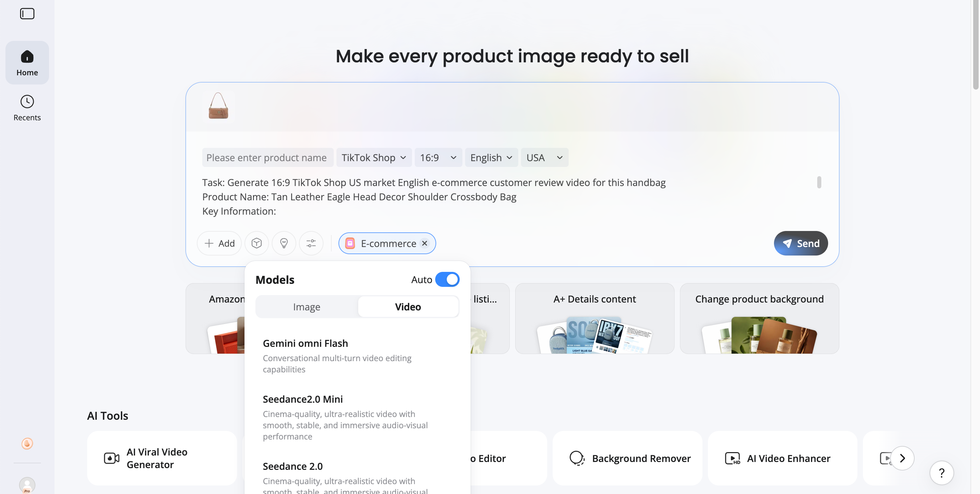The height and width of the screenshot is (494, 980).
Task: Open the AI Viral Video Generator tool
Action: click(x=162, y=458)
